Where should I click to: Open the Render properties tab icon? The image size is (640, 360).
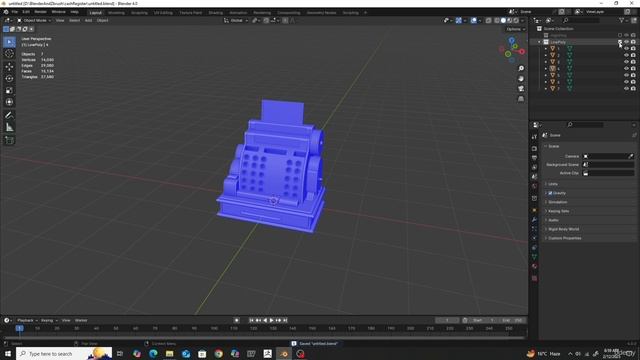(x=534, y=148)
